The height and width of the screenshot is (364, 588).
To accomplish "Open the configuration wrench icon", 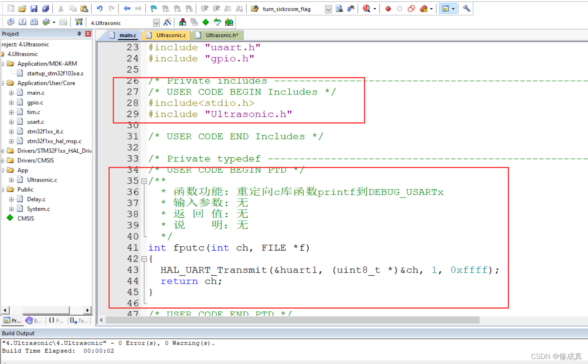I will [x=467, y=9].
